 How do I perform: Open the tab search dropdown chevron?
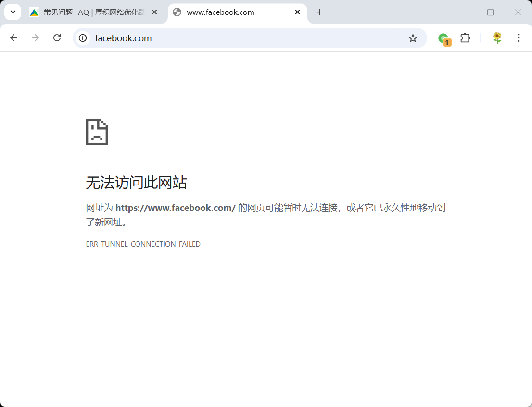click(x=13, y=12)
